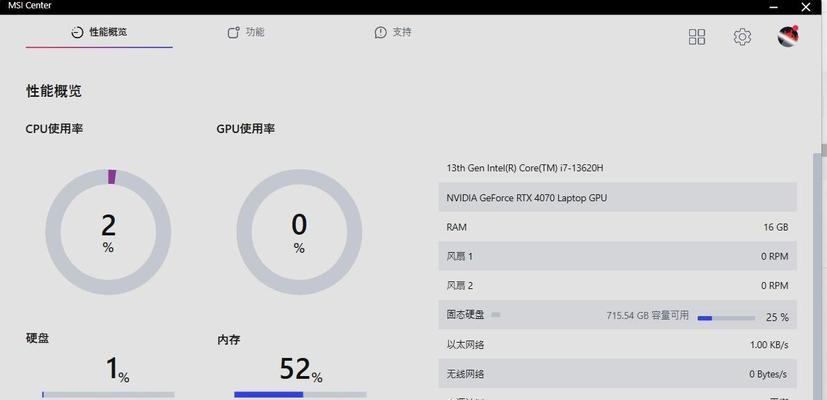Close the MSI Center window
Screen dimensions: 827x400
point(806,7)
